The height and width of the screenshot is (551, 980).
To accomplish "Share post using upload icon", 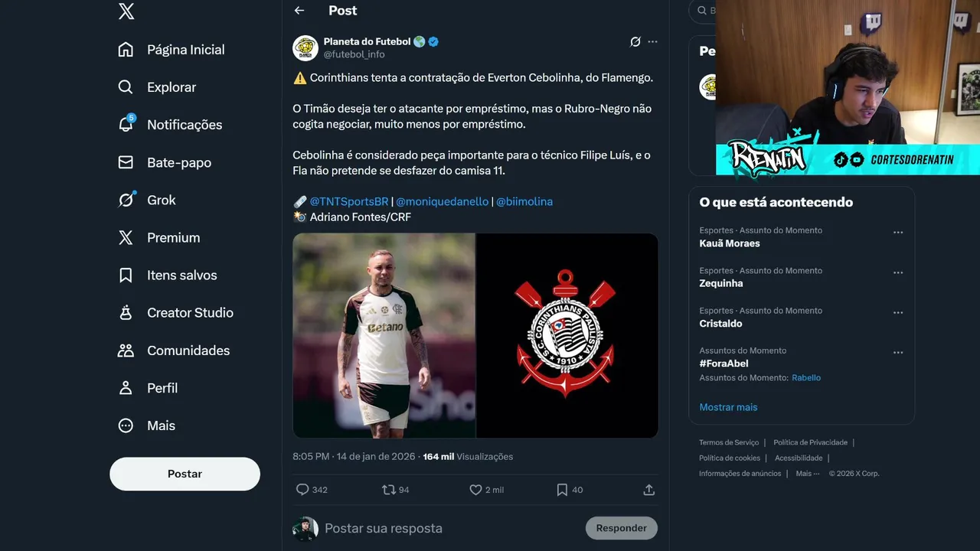I will tap(649, 490).
